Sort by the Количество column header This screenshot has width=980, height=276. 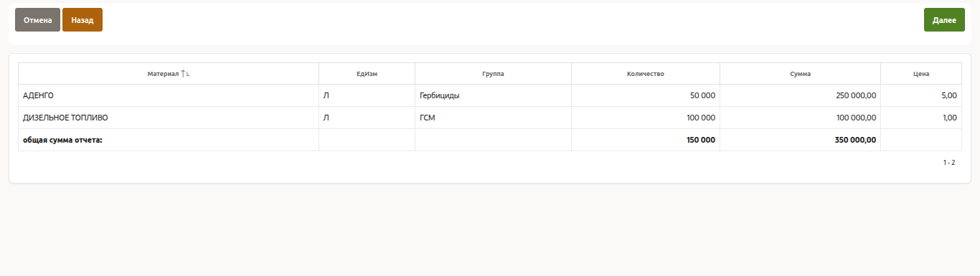point(646,74)
